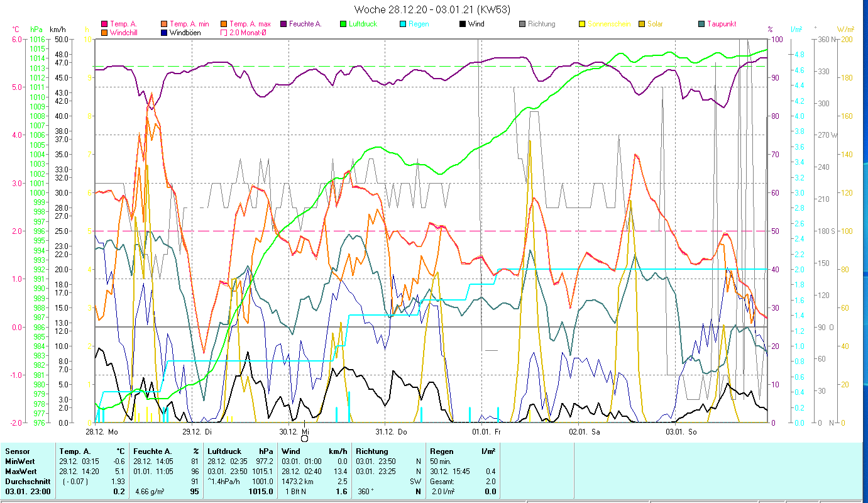The height and width of the screenshot is (503, 868).
Task: Click the black Wind legend swatch
Action: click(463, 24)
